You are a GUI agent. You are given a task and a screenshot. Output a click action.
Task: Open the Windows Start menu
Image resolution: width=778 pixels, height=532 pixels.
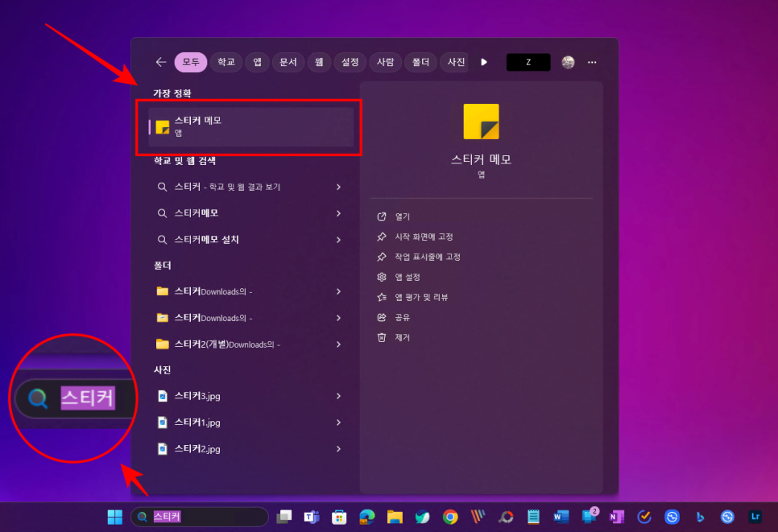click(x=114, y=518)
